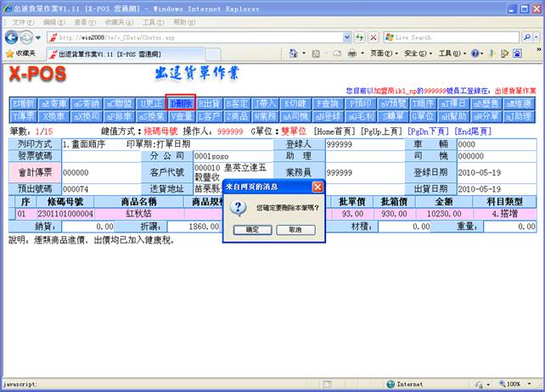The image size is (545, 392).
Task: Click the printer icon in command bar
Action: point(352,53)
